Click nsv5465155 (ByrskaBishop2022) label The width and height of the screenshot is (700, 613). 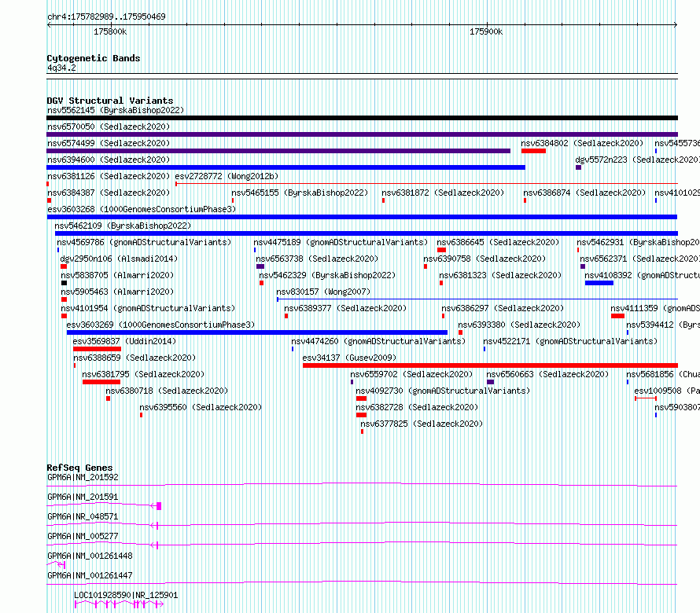[x=300, y=193]
